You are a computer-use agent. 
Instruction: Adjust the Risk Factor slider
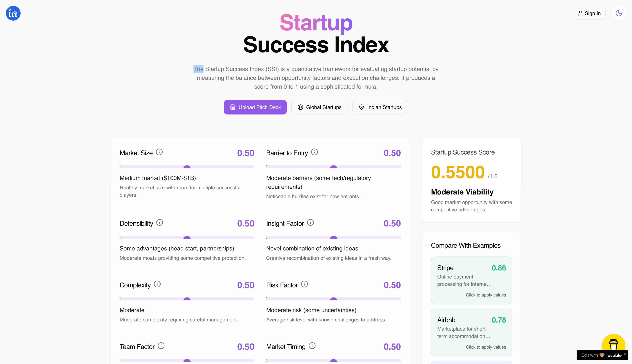tap(334, 299)
